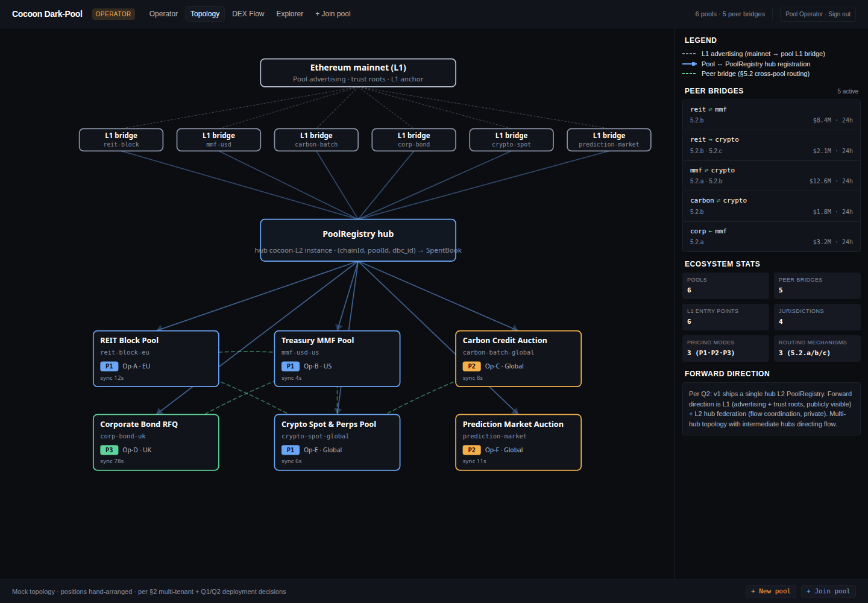Click the '6 pools · 5 peer bridges' header text
The height and width of the screenshot is (603, 868).
coord(730,14)
